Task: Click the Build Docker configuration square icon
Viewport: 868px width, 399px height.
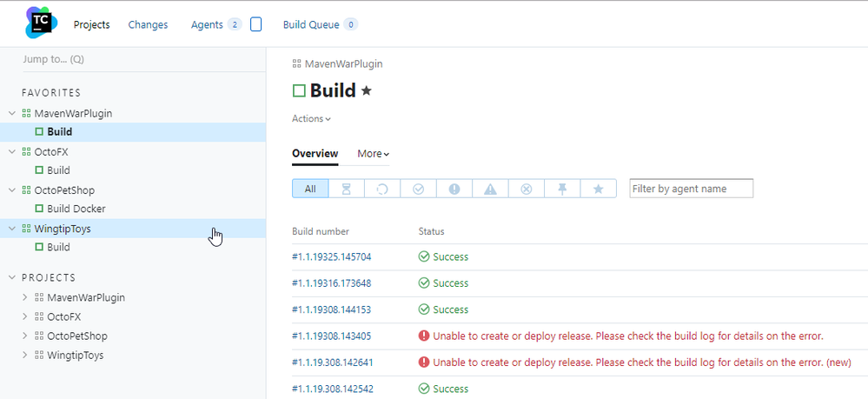Action: tap(39, 209)
